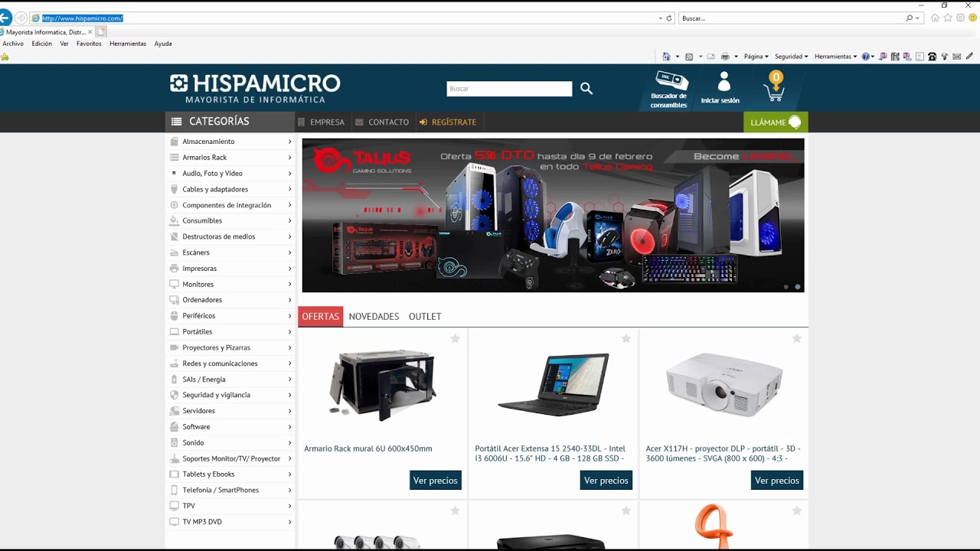The height and width of the screenshot is (551, 980).
Task: Open the Telefonía / SmartPhones category
Action: (x=220, y=490)
